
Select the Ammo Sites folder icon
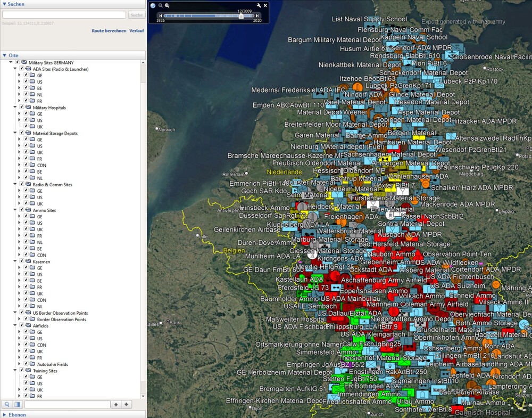pyautogui.click(x=28, y=210)
